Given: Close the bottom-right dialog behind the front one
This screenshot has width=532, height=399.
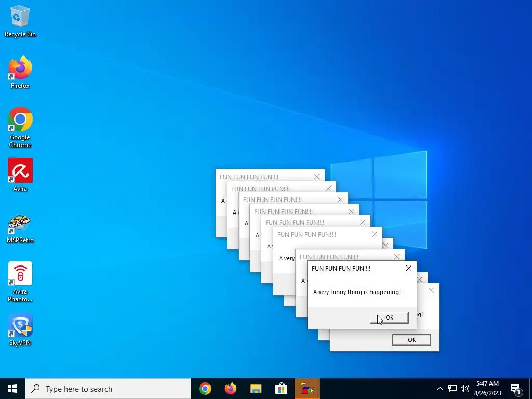Looking at the screenshot, I should pos(431,291).
